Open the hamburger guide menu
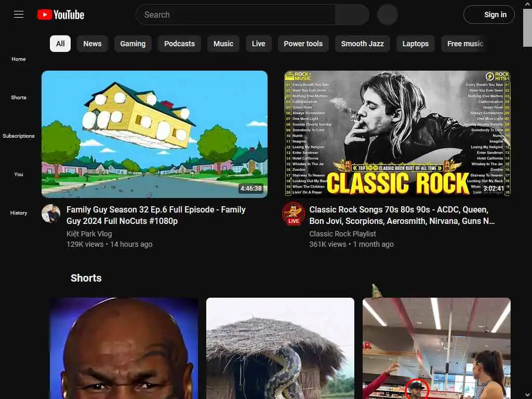 [19, 15]
